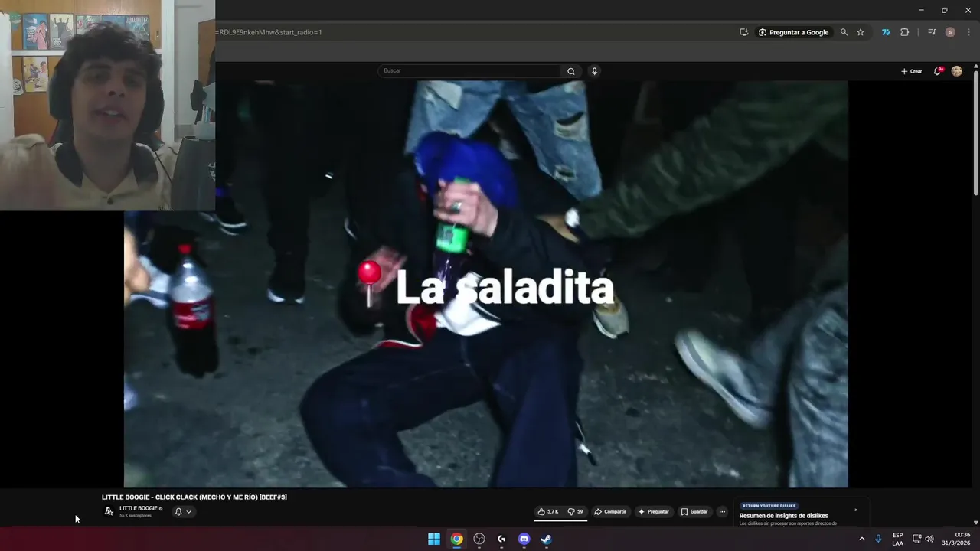Open the Preguntar a Google lens button
The width and height of the screenshot is (980, 551).
point(793,32)
